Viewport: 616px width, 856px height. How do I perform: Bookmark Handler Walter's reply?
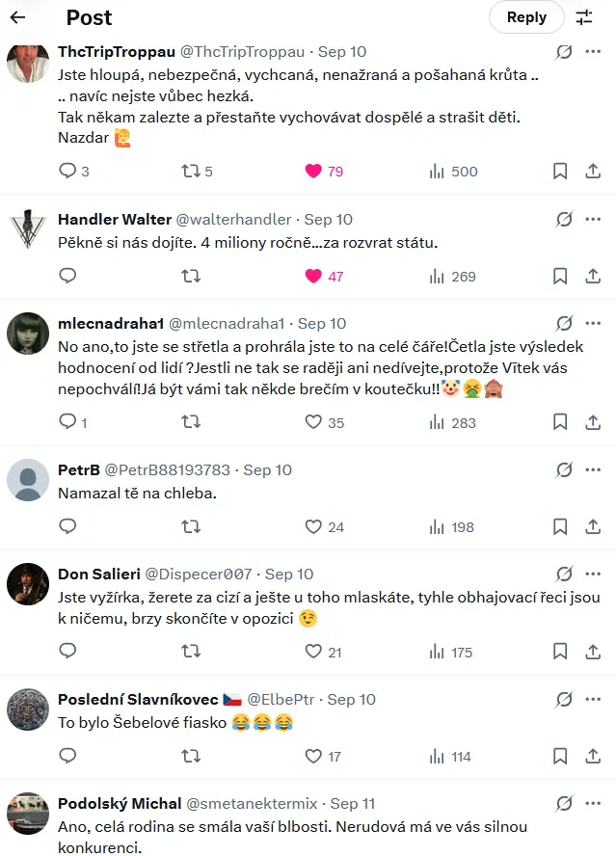(560, 276)
